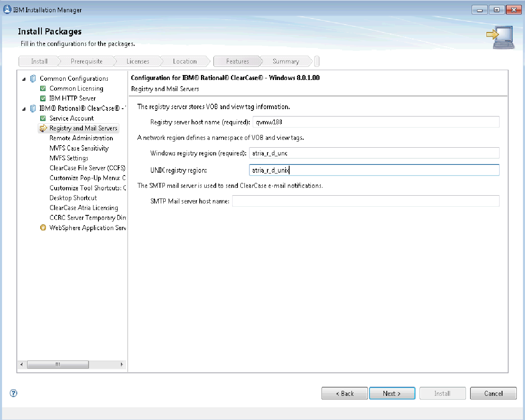Focus the Registry server host name field
Viewport: 525px width, 420px height.
(x=376, y=122)
